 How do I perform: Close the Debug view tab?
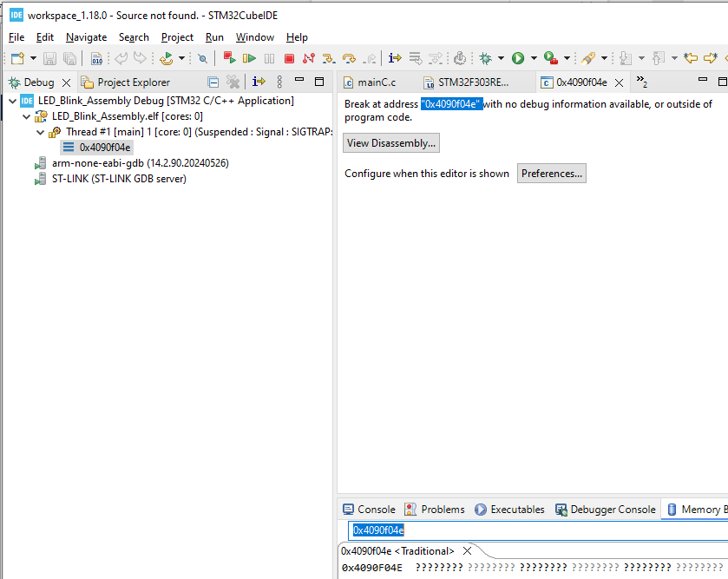tap(67, 82)
